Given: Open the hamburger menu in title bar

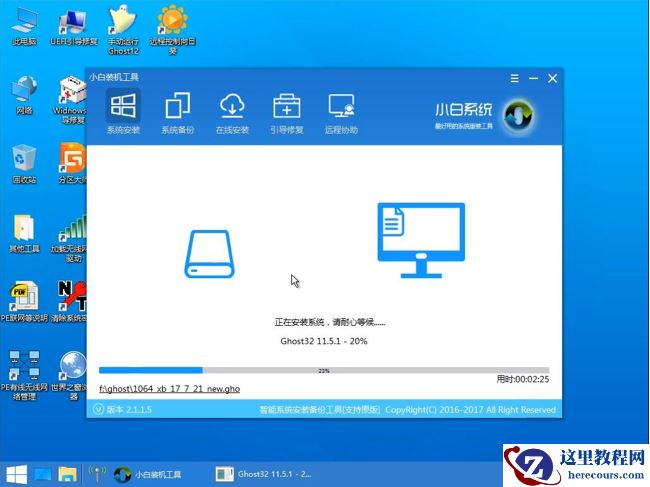Looking at the screenshot, I should tap(514, 78).
